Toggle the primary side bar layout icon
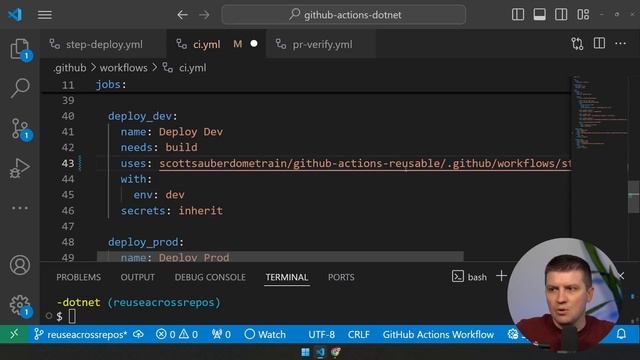 pyautogui.click(x=518, y=15)
